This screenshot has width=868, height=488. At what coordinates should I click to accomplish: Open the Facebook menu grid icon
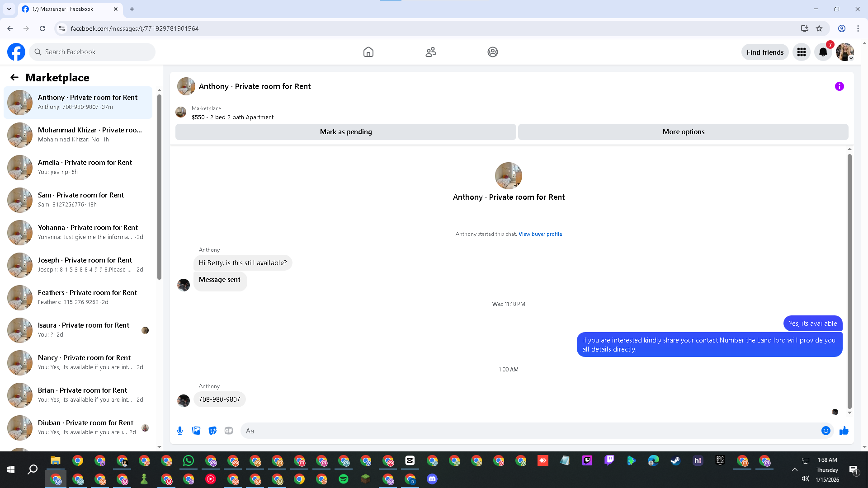click(x=802, y=52)
